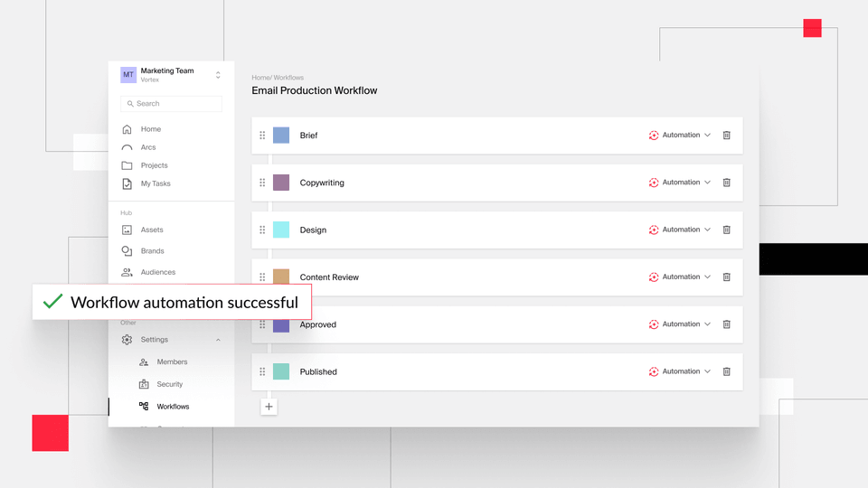Click the automation icon in Brief row
The image size is (868, 488).
pyautogui.click(x=653, y=135)
